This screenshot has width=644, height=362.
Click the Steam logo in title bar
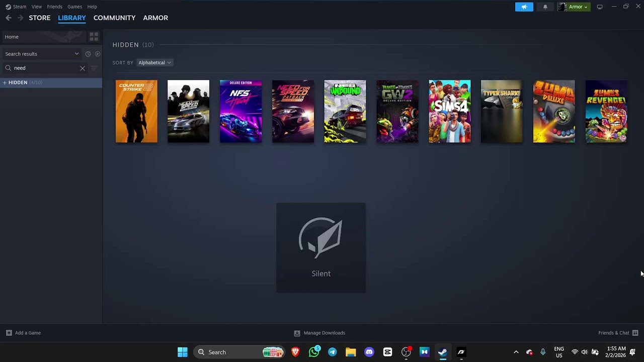pyautogui.click(x=8, y=7)
